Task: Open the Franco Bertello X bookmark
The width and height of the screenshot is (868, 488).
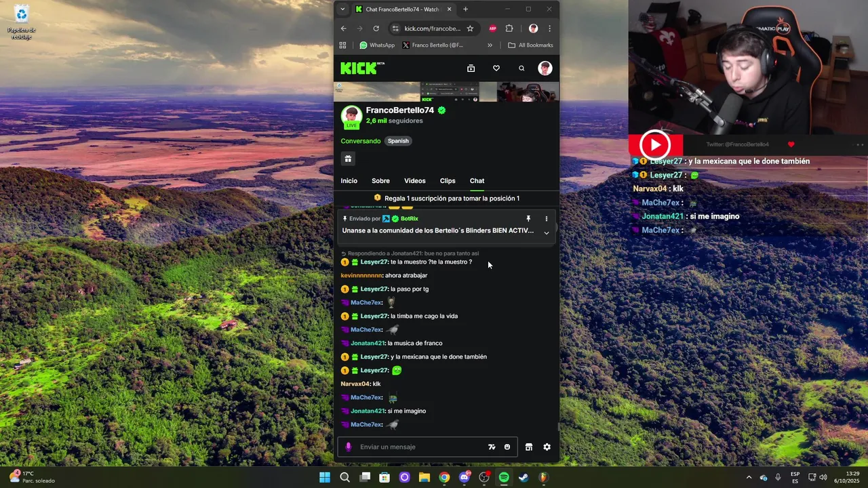Action: tap(433, 45)
